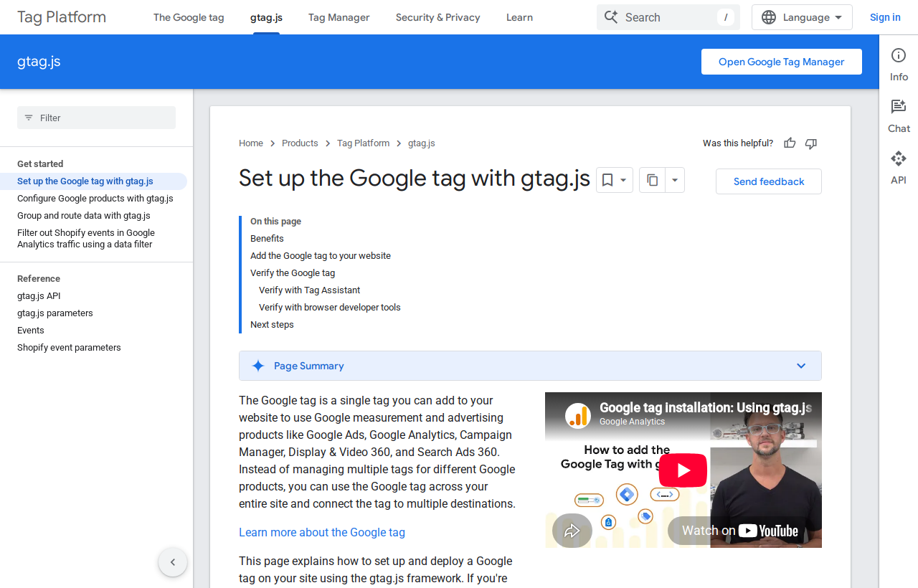Viewport: 918px width, 588px height.
Task: Open Configure Google products with gtag.js
Action: [95, 199]
